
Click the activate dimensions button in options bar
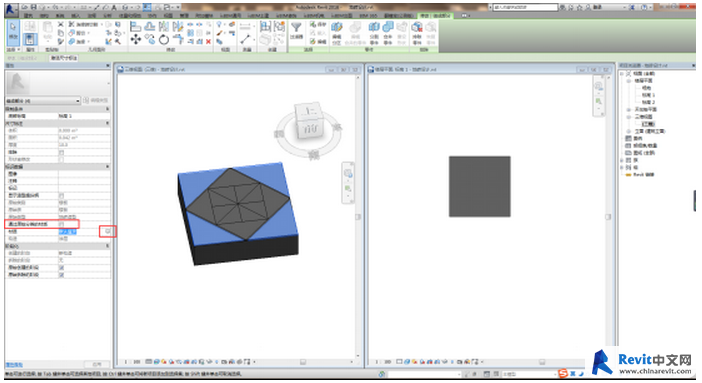pyautogui.click(x=64, y=58)
